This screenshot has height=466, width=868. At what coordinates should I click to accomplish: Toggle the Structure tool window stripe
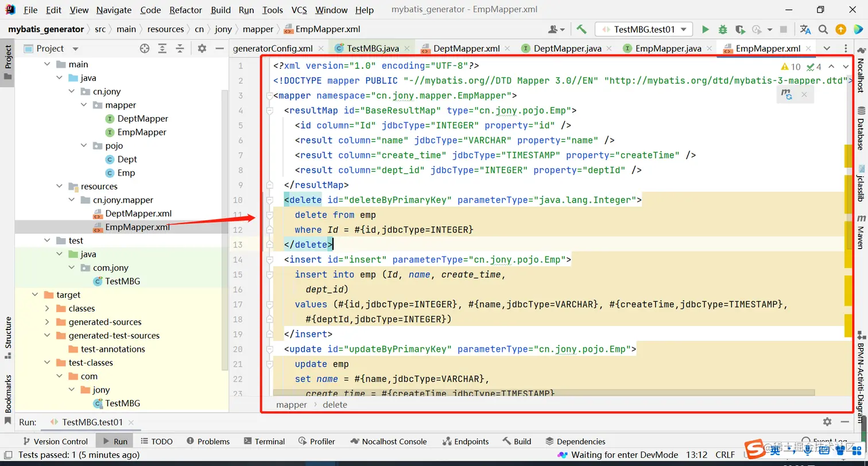pyautogui.click(x=7, y=339)
